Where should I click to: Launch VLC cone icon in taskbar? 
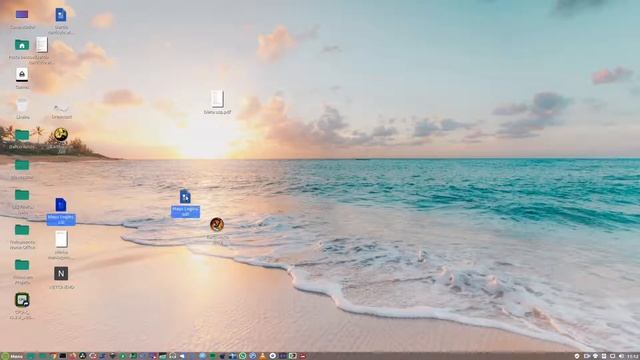(x=262, y=356)
